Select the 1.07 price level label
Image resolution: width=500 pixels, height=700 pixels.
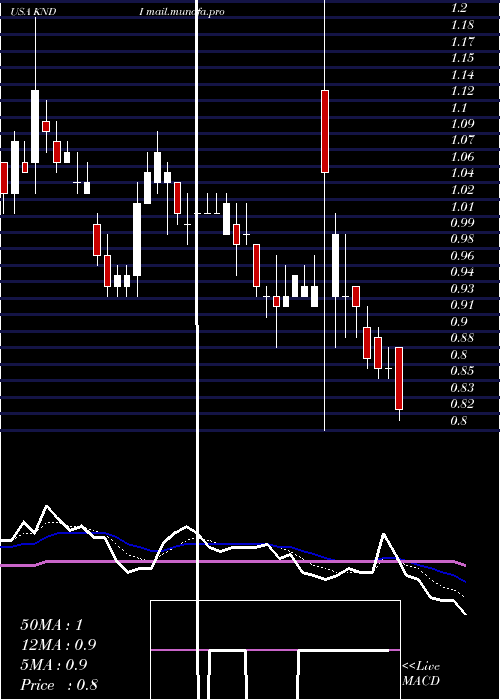pos(462,140)
